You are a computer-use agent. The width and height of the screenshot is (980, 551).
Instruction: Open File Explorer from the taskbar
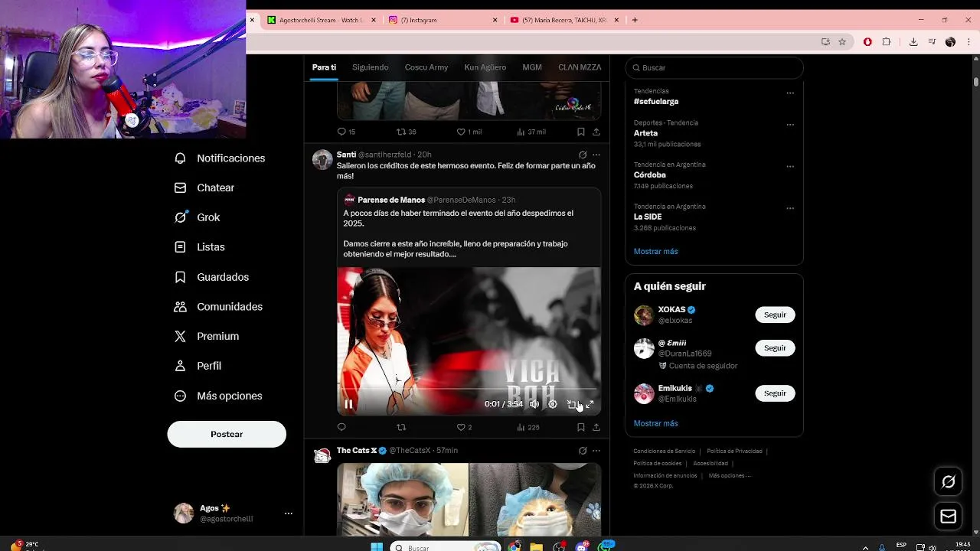click(x=537, y=546)
